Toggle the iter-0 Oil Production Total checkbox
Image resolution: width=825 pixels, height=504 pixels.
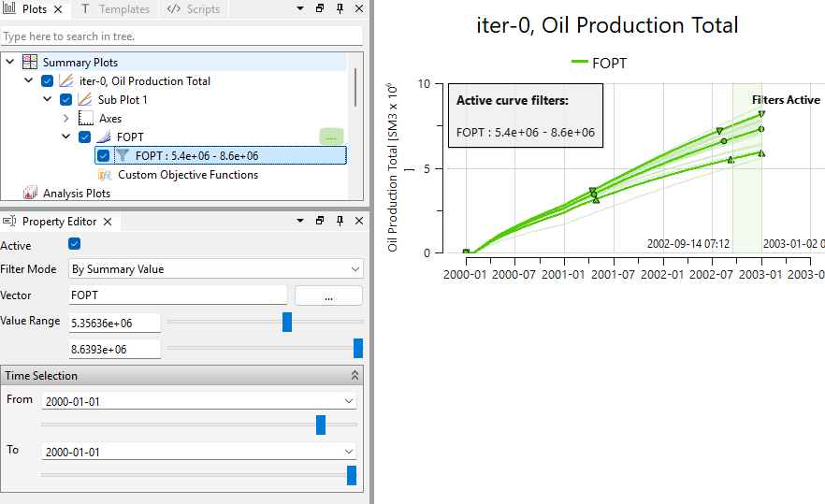(48, 81)
